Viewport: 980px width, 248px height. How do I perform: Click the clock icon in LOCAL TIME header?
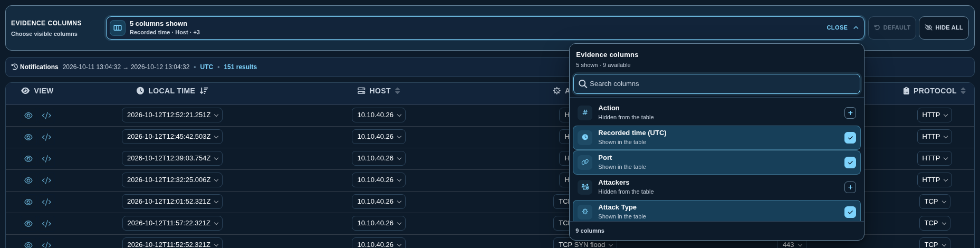[x=140, y=91]
